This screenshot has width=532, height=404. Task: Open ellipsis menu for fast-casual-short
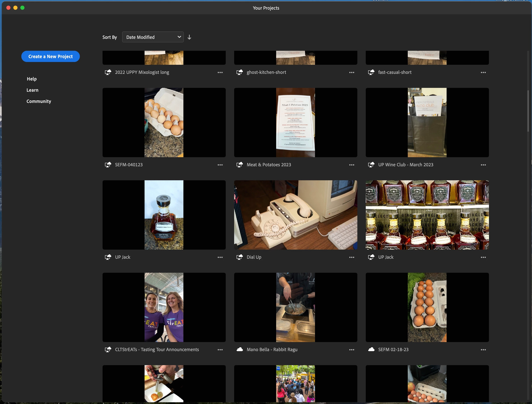[x=483, y=72]
